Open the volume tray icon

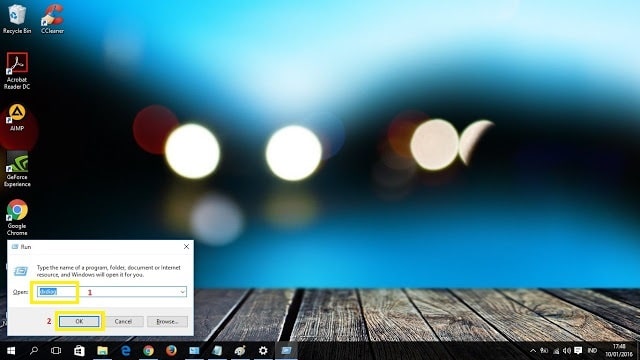[x=567, y=351]
